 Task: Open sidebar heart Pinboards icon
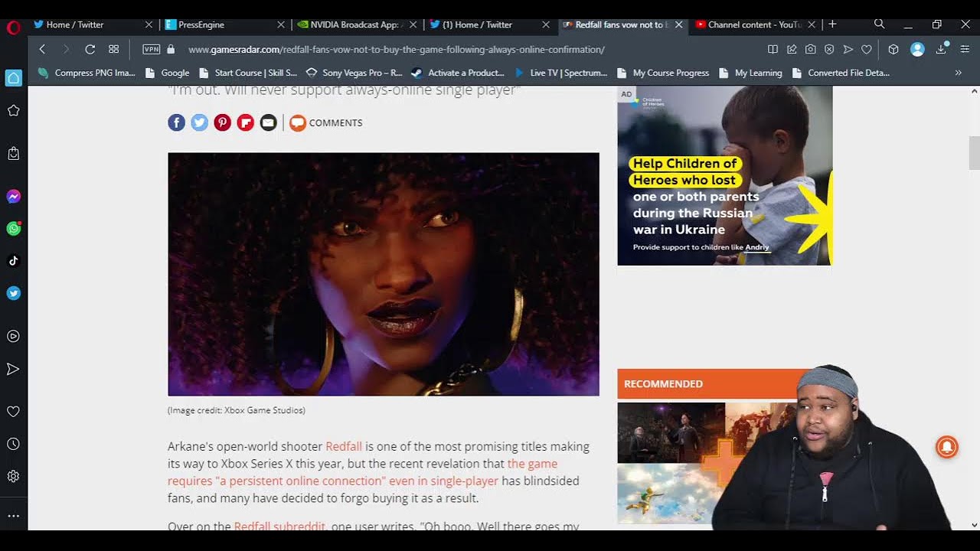pos(13,412)
